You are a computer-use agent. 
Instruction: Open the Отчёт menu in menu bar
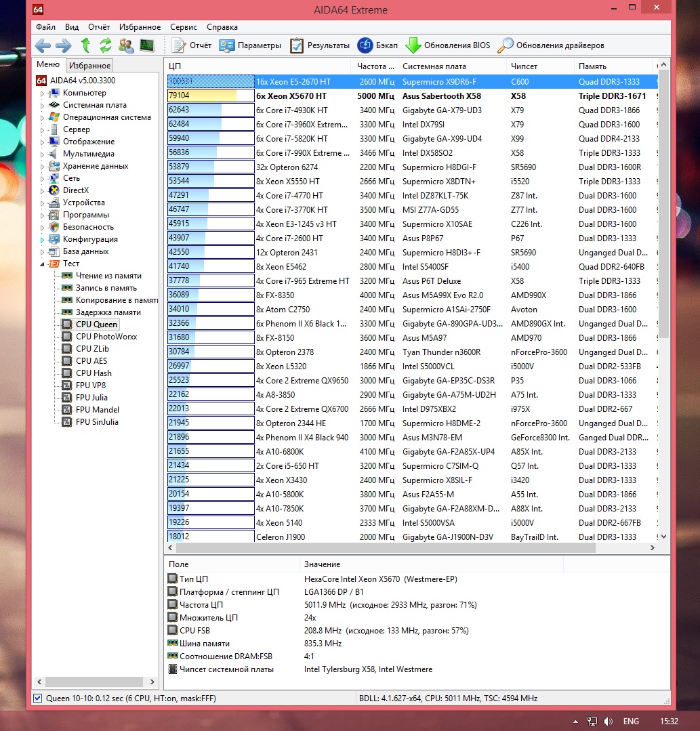pyautogui.click(x=99, y=27)
